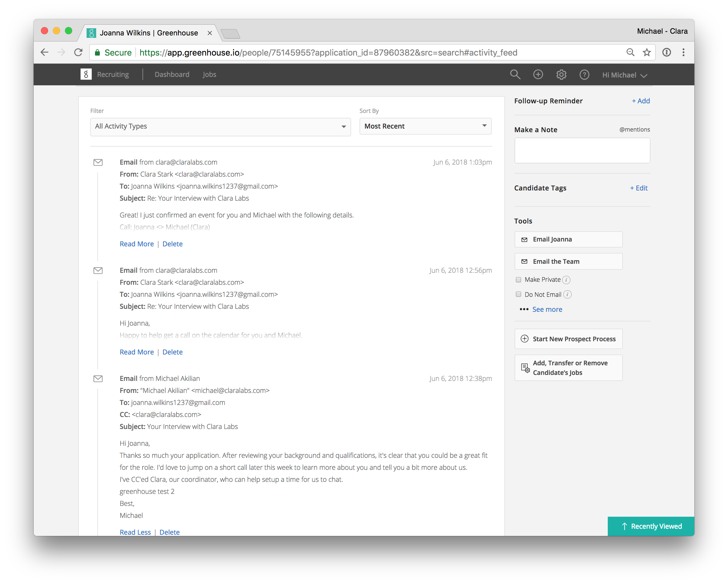Click the help question mark icon
728x584 pixels.
click(x=584, y=75)
